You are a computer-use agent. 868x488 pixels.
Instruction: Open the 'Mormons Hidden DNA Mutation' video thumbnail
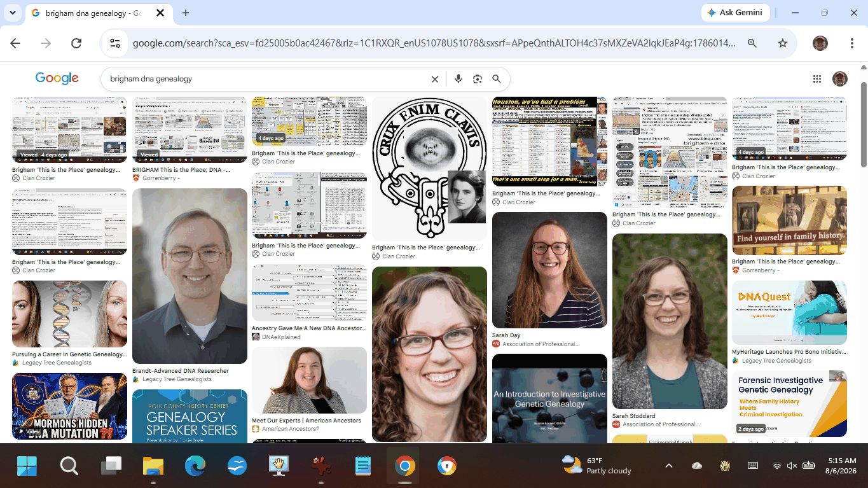point(69,406)
